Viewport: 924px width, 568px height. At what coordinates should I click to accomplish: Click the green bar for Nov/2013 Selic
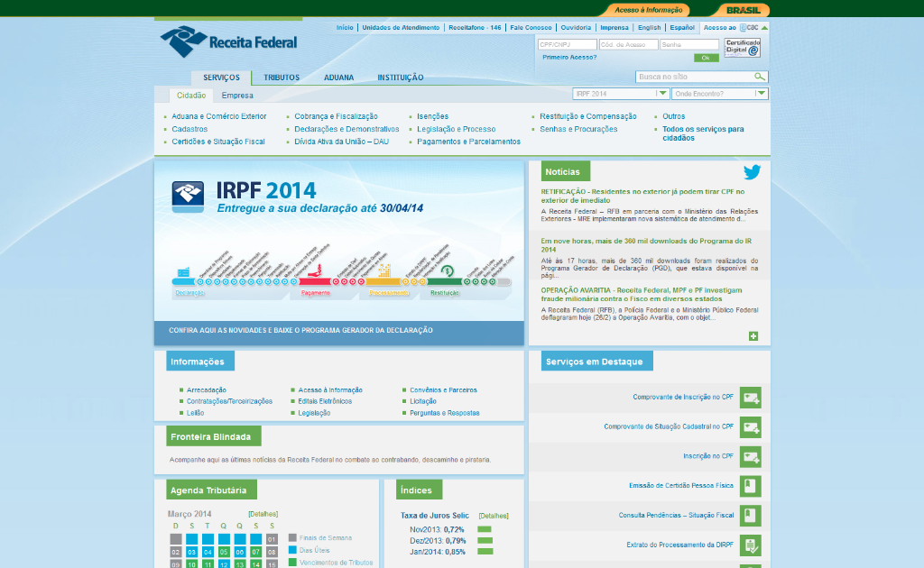click(485, 529)
